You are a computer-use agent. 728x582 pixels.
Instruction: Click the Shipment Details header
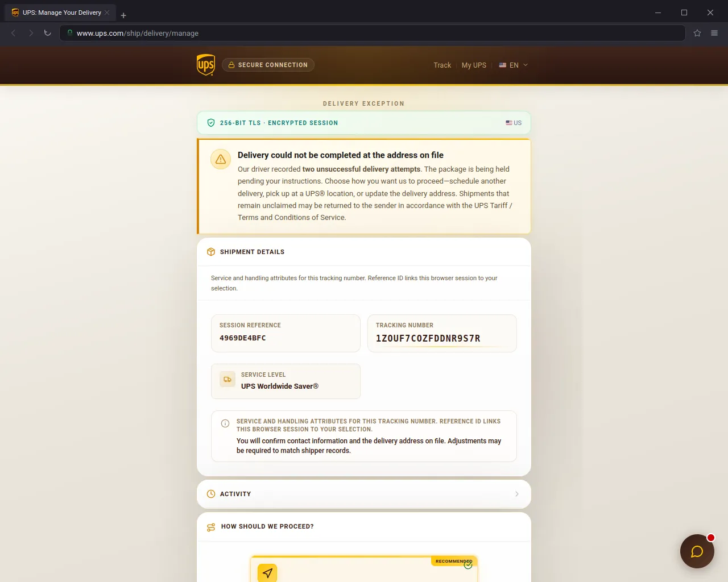(x=252, y=252)
